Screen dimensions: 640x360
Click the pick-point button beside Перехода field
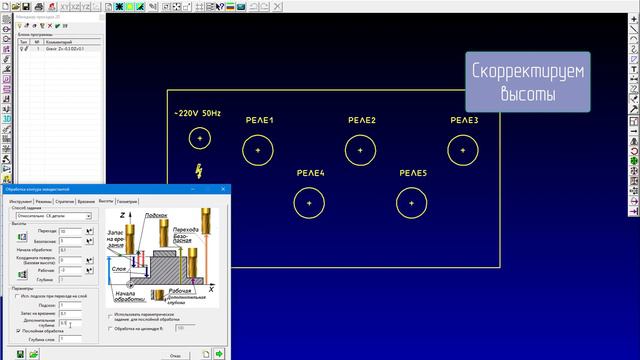pyautogui.click(x=89, y=231)
